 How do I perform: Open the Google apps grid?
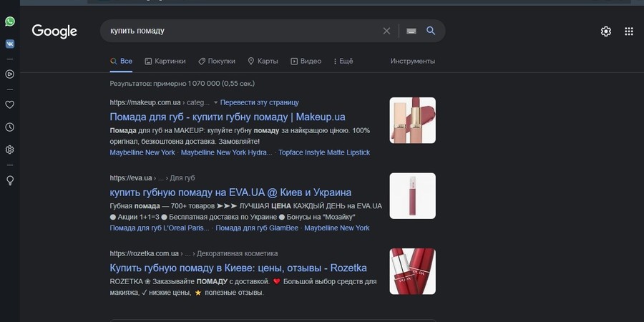pos(629,31)
